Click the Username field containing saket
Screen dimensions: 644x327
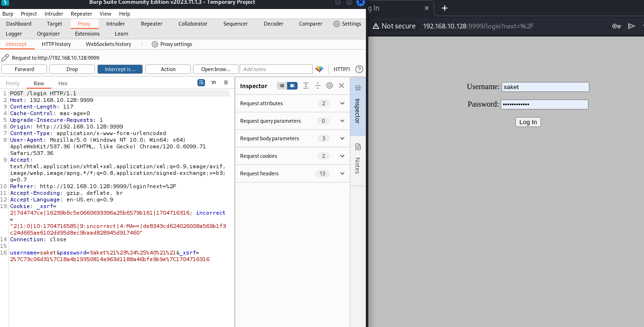[x=545, y=87]
